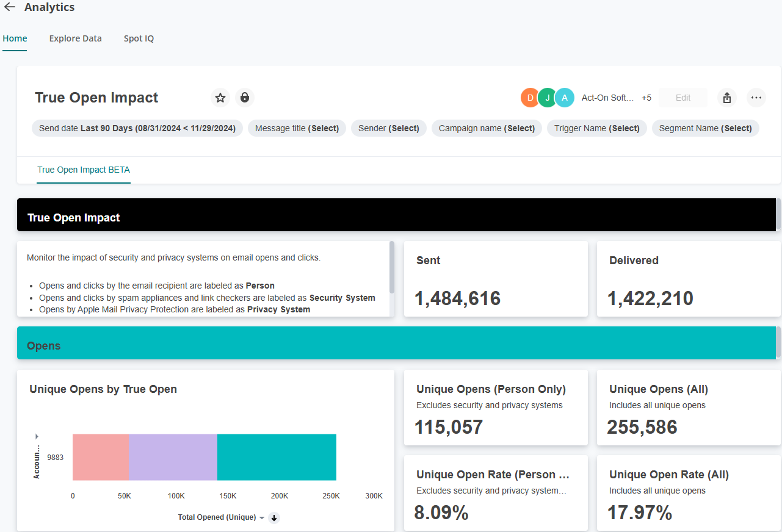Click the 8.09% open rate value
Image resolution: width=782 pixels, height=532 pixels.
pyautogui.click(x=441, y=512)
